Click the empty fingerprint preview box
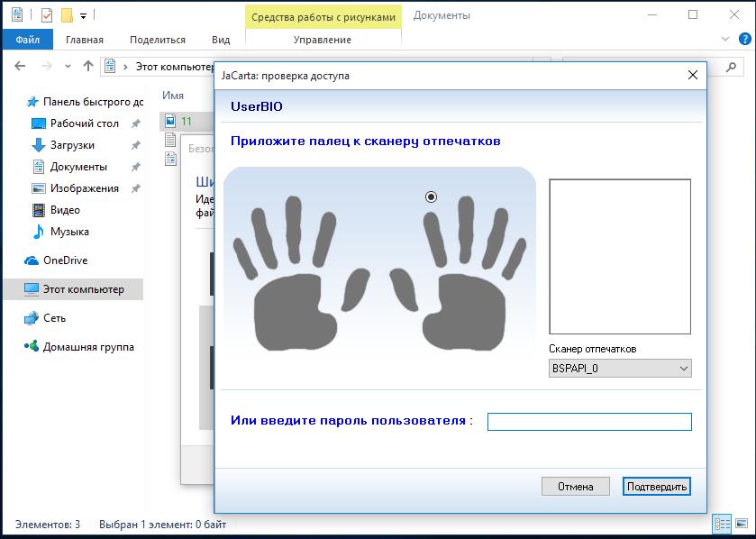Viewport: 756px width, 539px height. point(620,257)
